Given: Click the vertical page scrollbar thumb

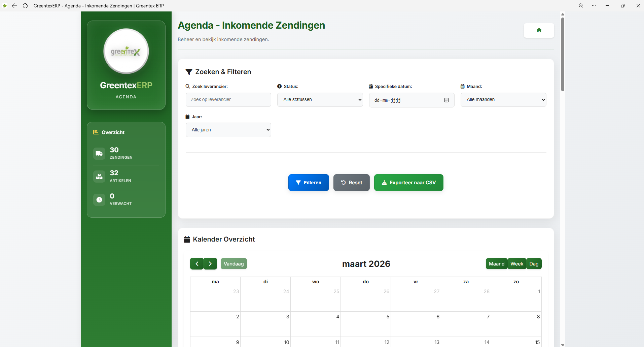Looking at the screenshot, I should (x=563, y=54).
